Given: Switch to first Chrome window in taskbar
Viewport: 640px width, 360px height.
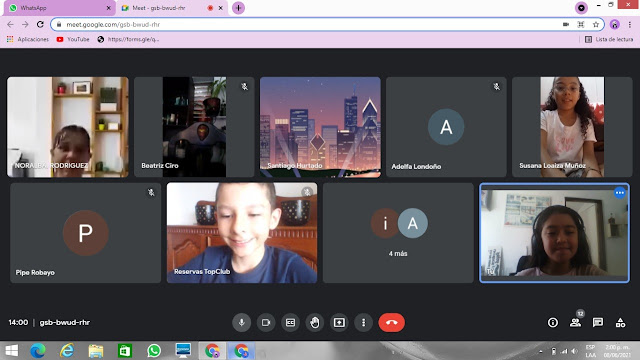Looking at the screenshot, I should pyautogui.click(x=212, y=351).
